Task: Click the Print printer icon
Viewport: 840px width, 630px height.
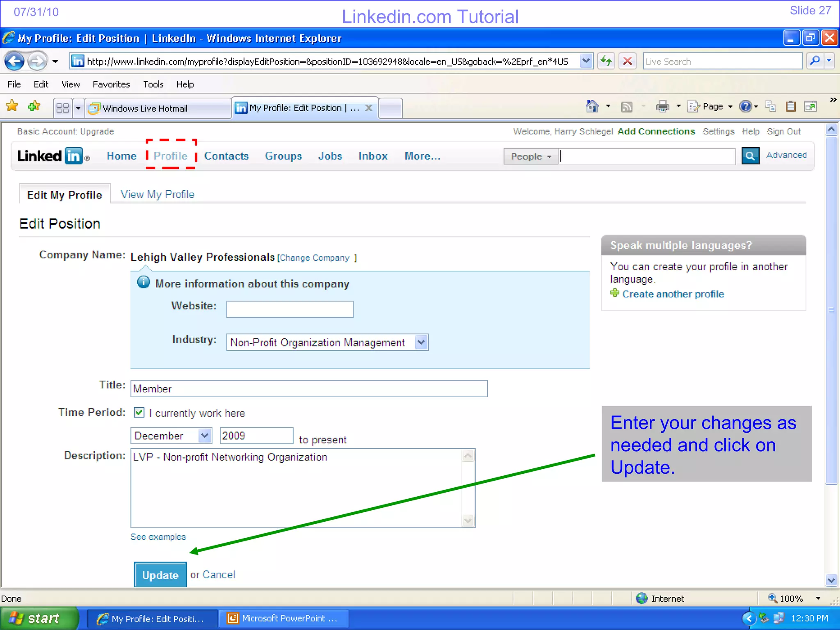Action: 662,107
